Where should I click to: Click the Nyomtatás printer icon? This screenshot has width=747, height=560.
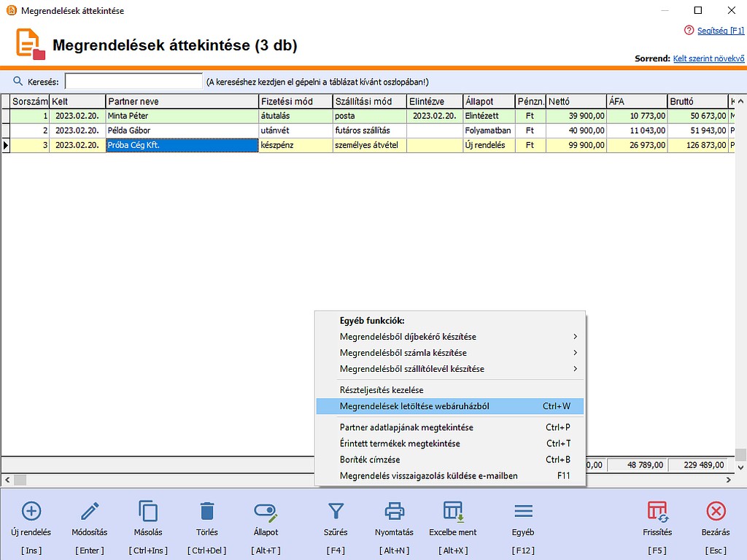[394, 511]
